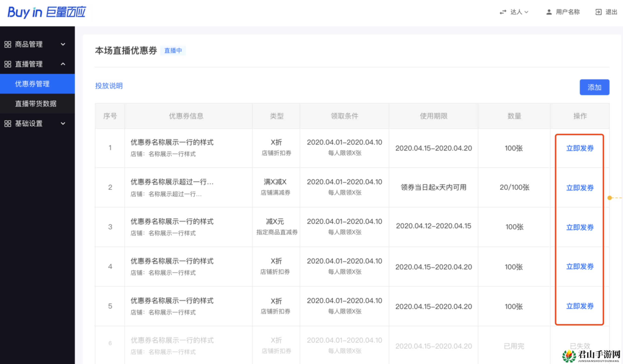623x364 pixels.
Task: Click row 3's 2020.04.01–2020.04.10 claim period
Action: (344, 221)
